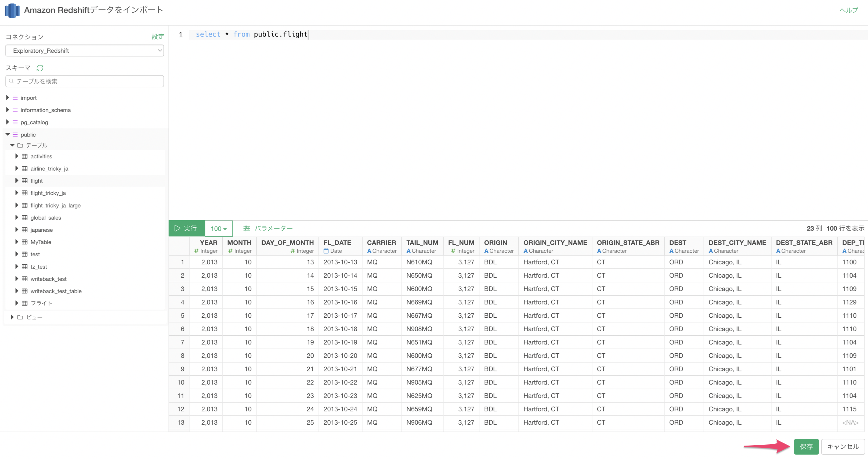Expand the flight table columns
The image size is (868, 459).
pyautogui.click(x=16, y=181)
